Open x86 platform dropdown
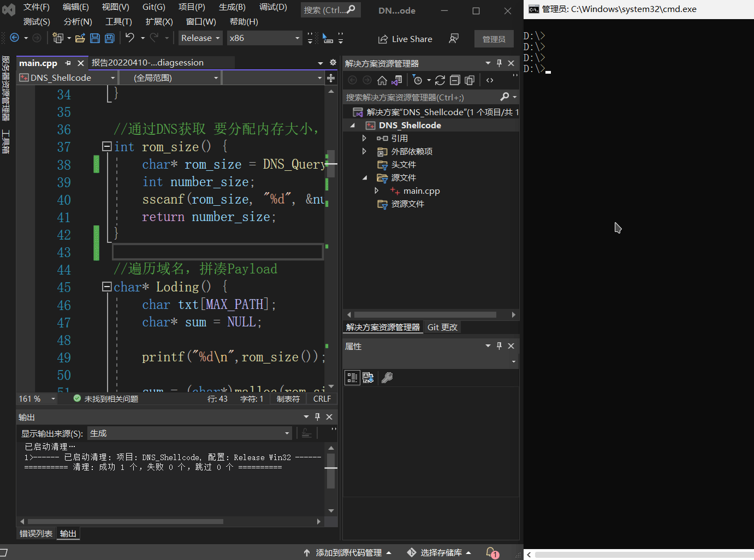This screenshot has width=754, height=560. 264,38
